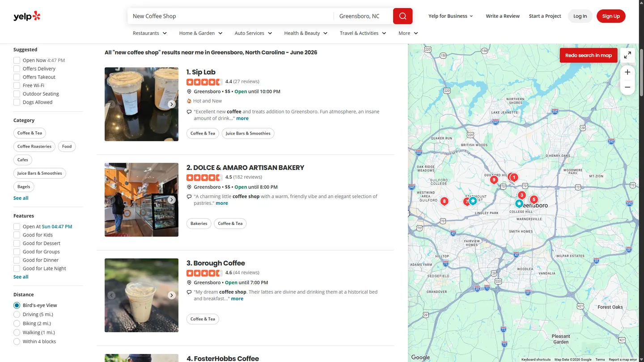This screenshot has width=644, height=362.
Task: Check the Good for Kids feature
Action: (17, 235)
